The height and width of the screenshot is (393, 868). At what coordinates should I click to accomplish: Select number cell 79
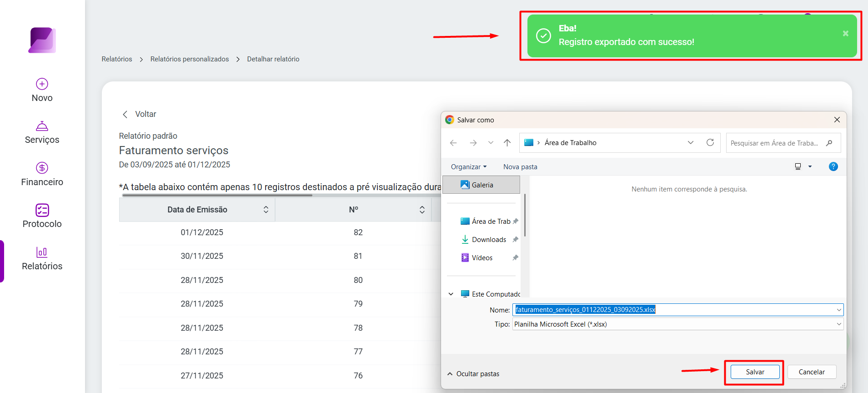pos(358,304)
